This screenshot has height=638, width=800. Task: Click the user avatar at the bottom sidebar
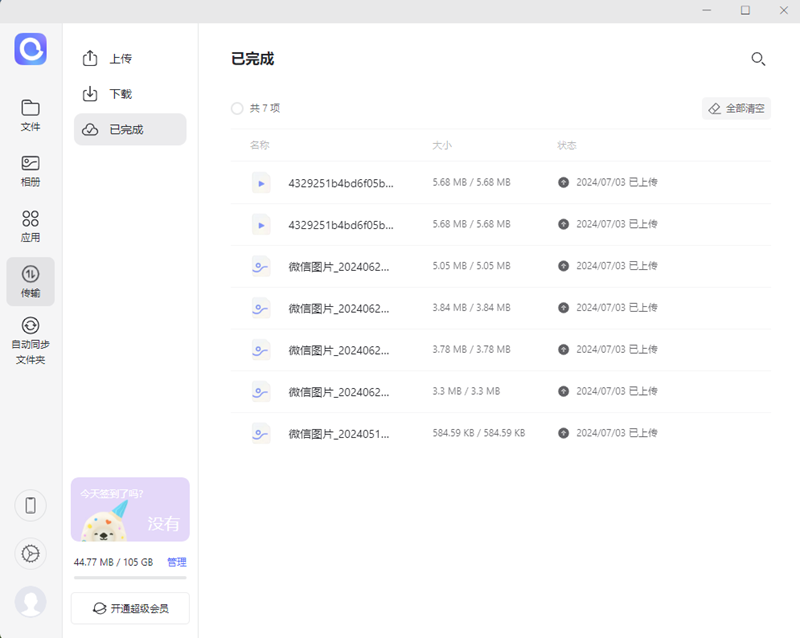pos(30,603)
